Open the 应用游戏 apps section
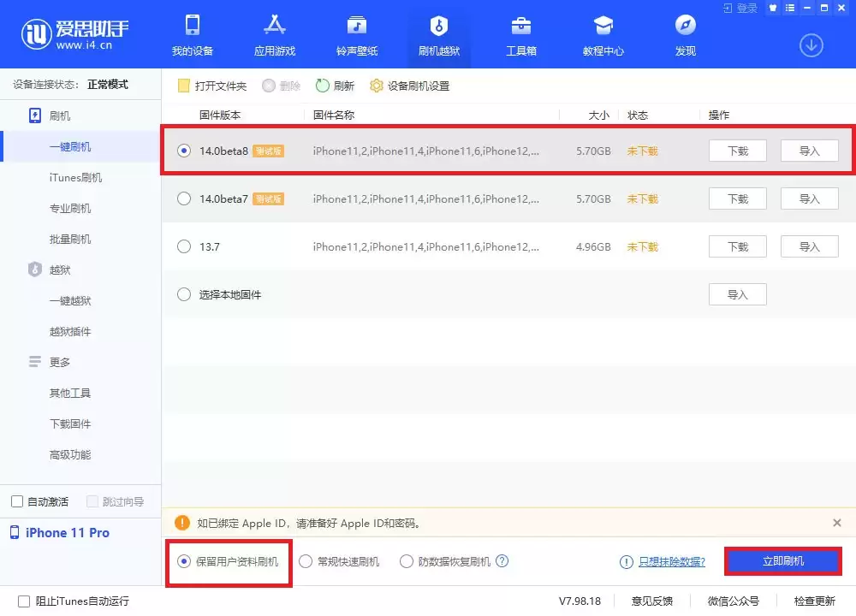 (x=275, y=34)
